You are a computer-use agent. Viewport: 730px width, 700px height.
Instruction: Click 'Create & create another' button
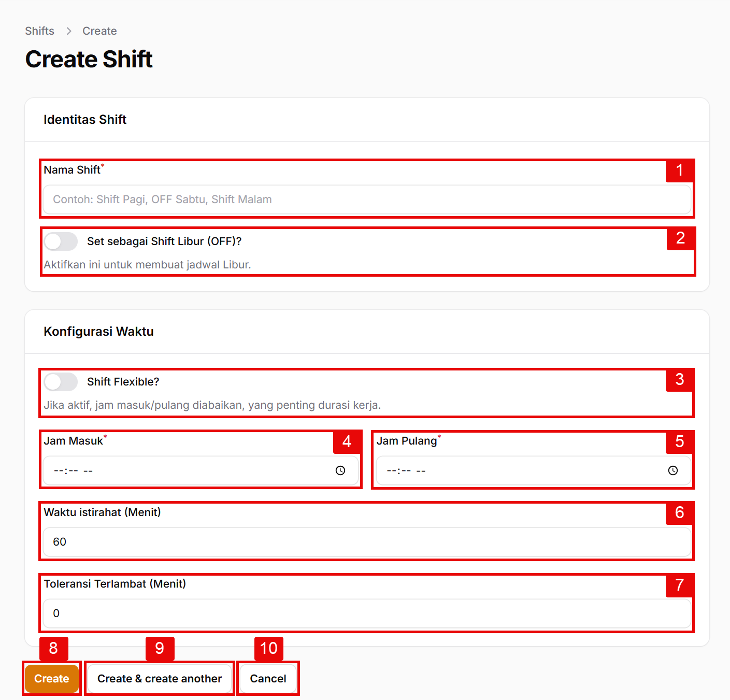(160, 679)
